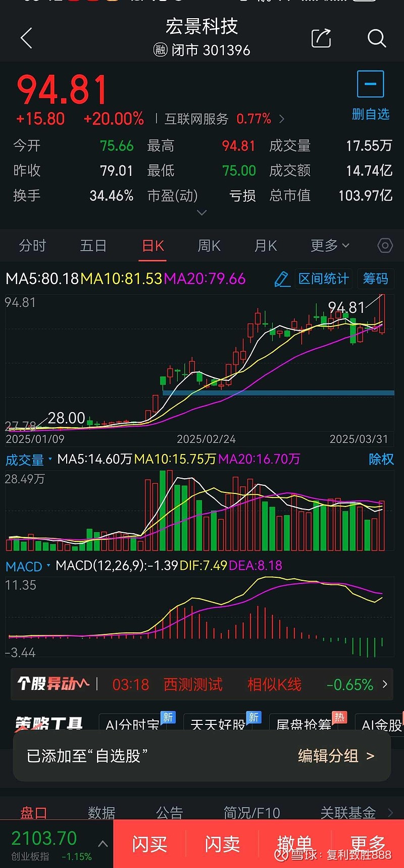Open 互联网服务 sector chevron
The image size is (404, 868).
point(282,119)
